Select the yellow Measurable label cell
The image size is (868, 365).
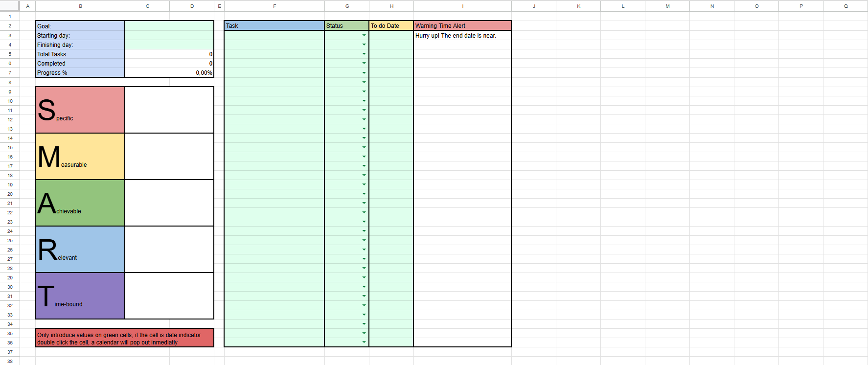coord(80,157)
